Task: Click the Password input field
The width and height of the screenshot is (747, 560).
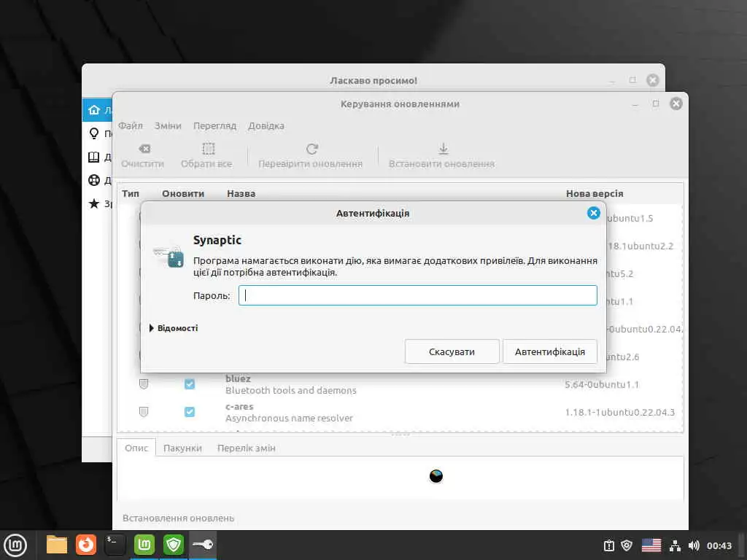Action: 417,295
